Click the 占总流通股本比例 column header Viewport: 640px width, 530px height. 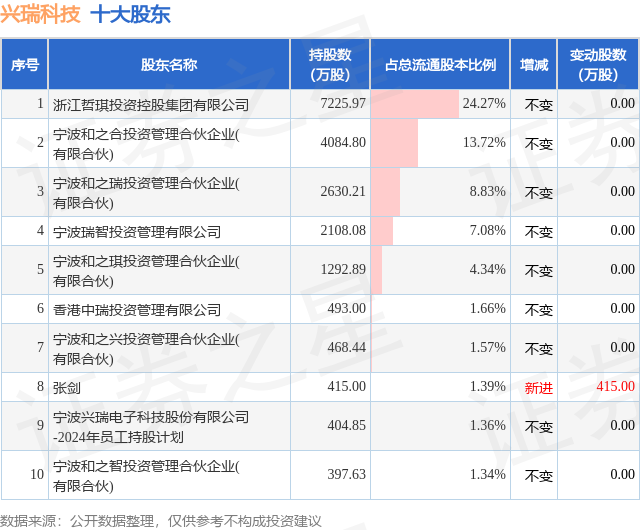(440, 65)
